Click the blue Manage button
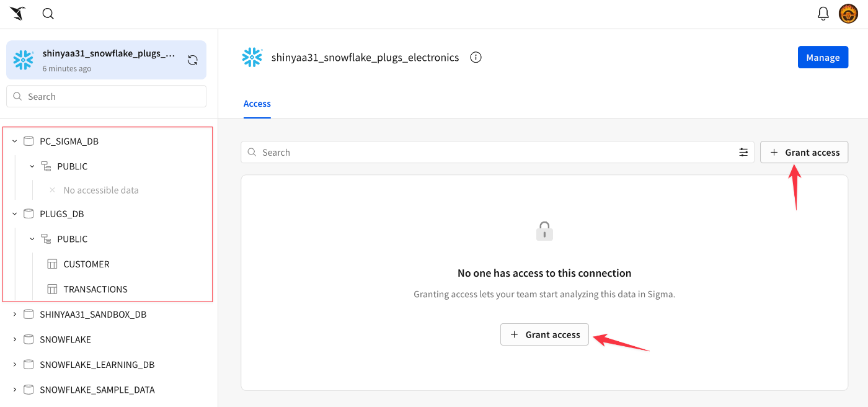Screen dimensions: 868x407 (x=823, y=58)
